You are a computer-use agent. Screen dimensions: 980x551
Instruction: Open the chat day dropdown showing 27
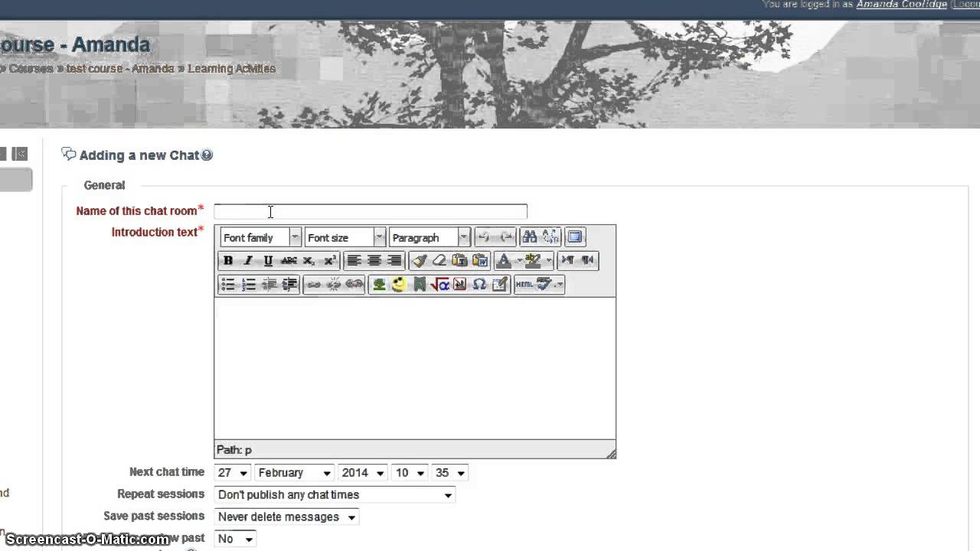point(233,473)
